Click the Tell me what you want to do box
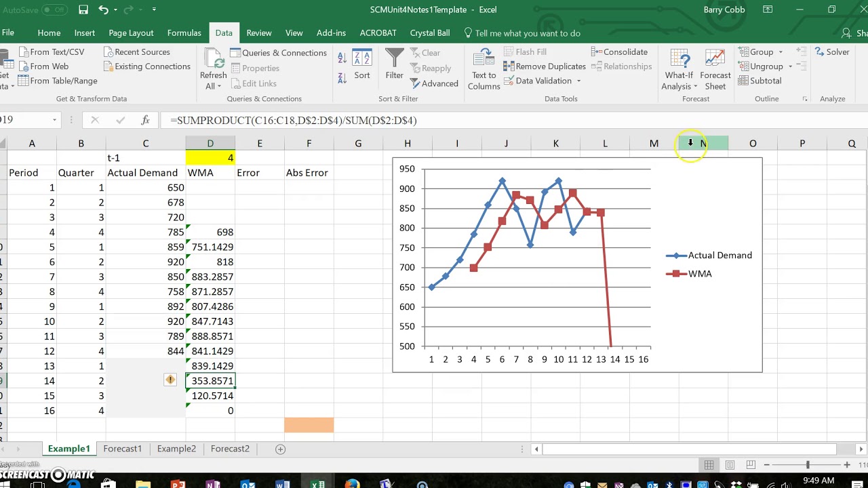 click(x=521, y=33)
